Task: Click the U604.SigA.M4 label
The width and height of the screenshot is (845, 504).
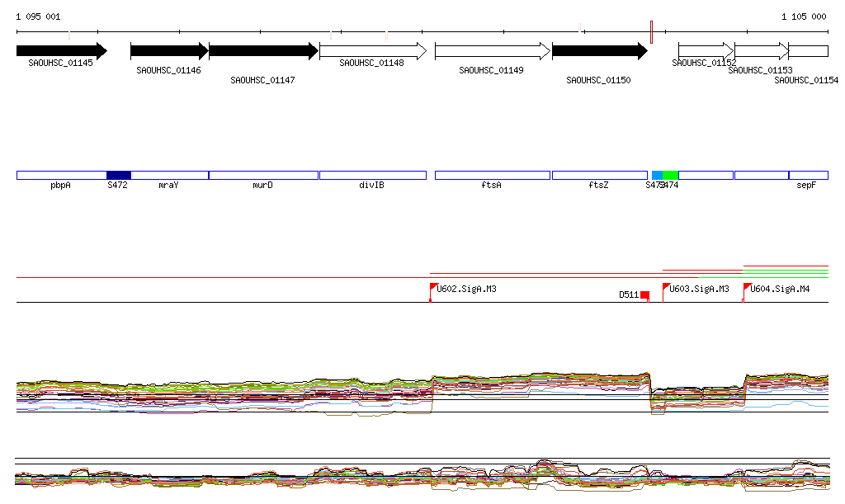Action: point(780,290)
